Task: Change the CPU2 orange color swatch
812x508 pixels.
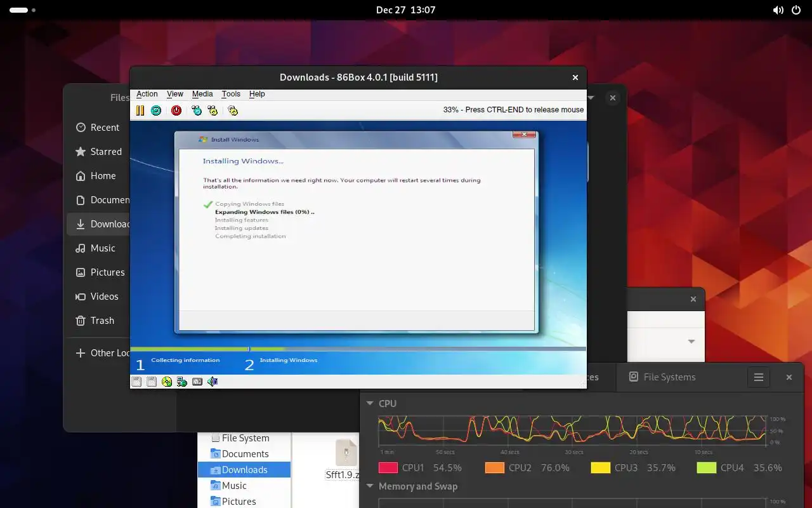Action: (x=495, y=468)
